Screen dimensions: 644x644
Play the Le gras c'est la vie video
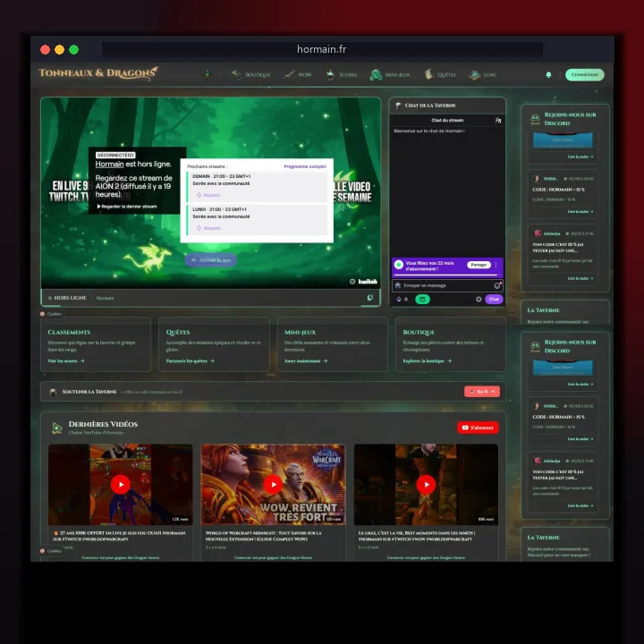426,484
